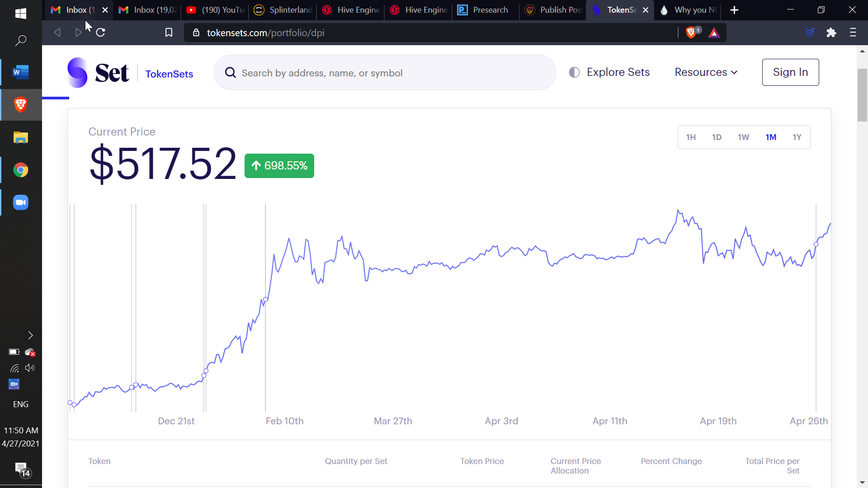
Task: Select the 1W chart range
Action: [743, 137]
